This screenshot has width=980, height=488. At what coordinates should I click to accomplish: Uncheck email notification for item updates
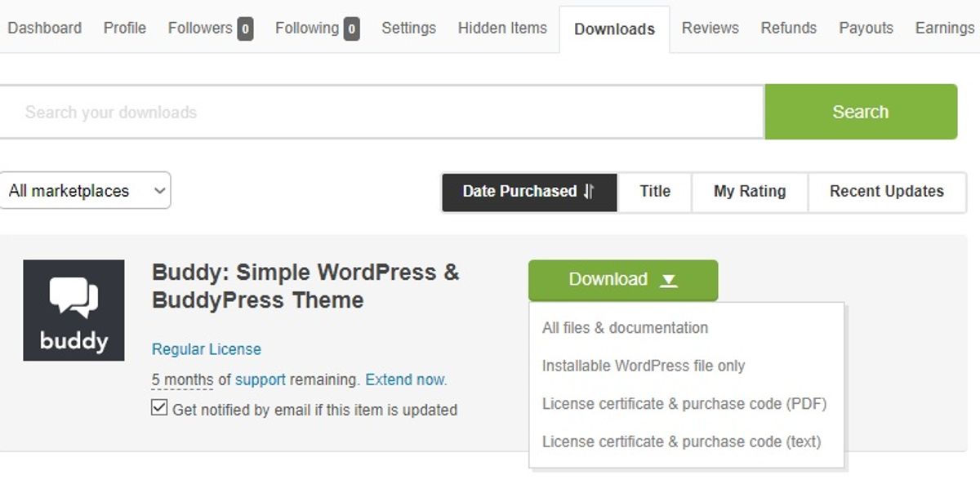click(160, 408)
